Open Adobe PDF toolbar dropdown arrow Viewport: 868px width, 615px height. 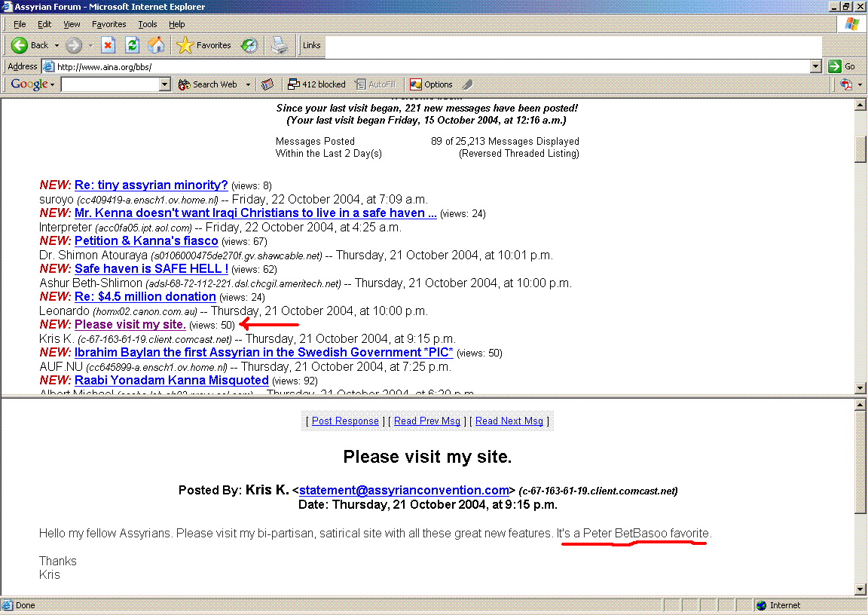click(x=860, y=84)
